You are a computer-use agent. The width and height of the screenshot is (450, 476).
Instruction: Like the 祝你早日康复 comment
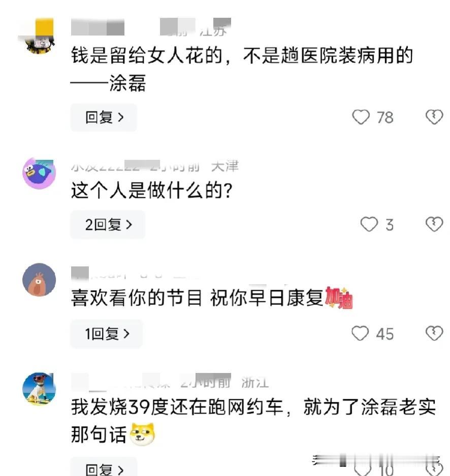pyautogui.click(x=360, y=333)
